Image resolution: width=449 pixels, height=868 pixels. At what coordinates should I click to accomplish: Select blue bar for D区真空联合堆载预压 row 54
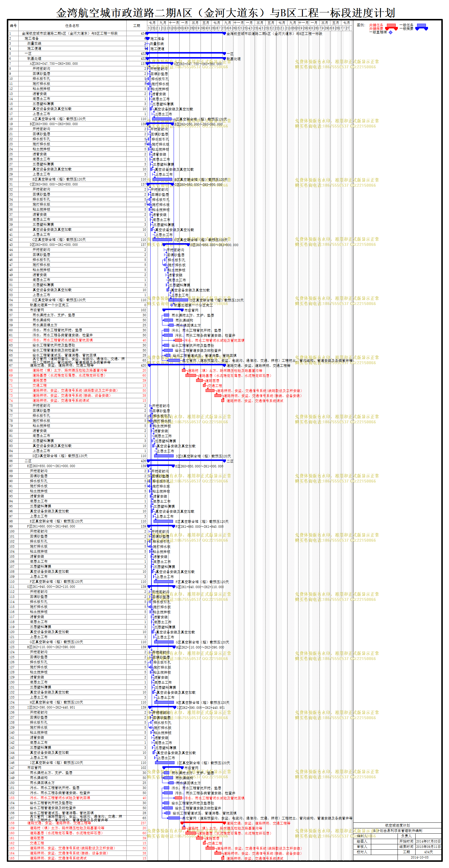click(179, 300)
